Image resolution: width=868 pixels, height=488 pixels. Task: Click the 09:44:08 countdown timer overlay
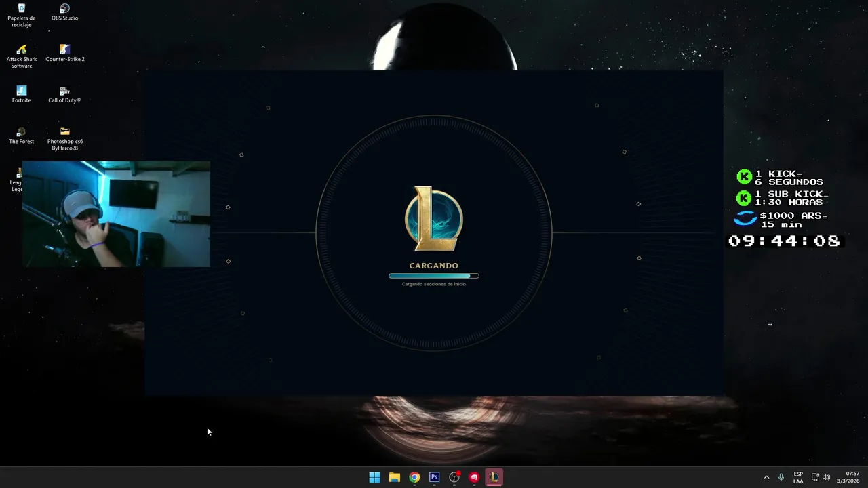point(784,241)
